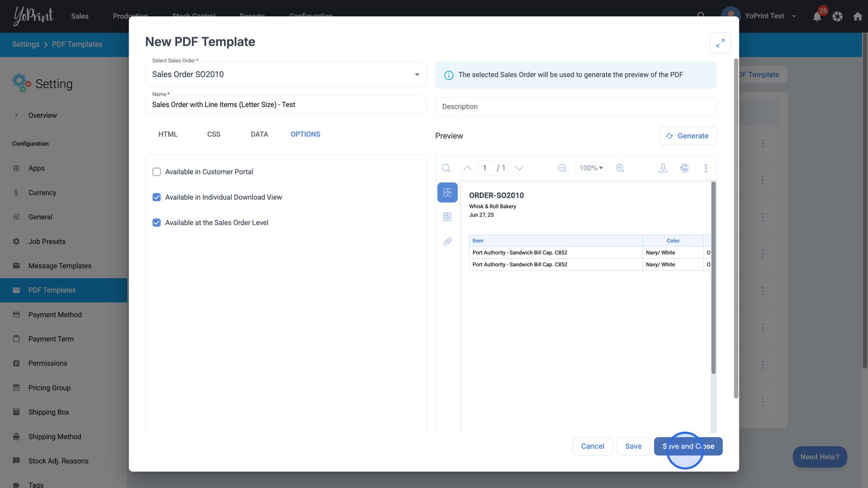Click the zoom out magnifier icon
The image size is (868, 488).
coord(562,168)
